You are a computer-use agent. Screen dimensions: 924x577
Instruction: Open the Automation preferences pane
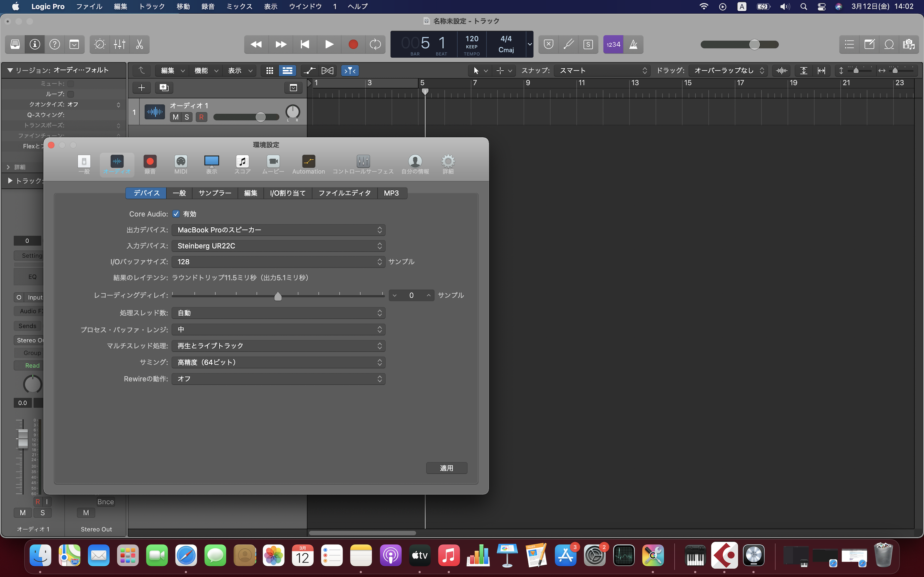(x=308, y=164)
